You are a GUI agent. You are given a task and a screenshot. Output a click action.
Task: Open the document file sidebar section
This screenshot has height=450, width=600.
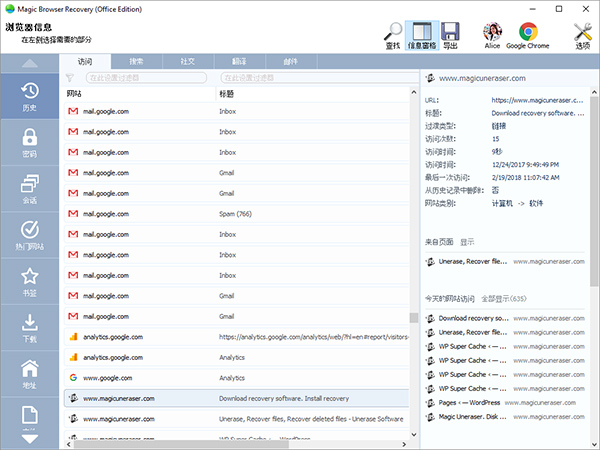click(30, 416)
